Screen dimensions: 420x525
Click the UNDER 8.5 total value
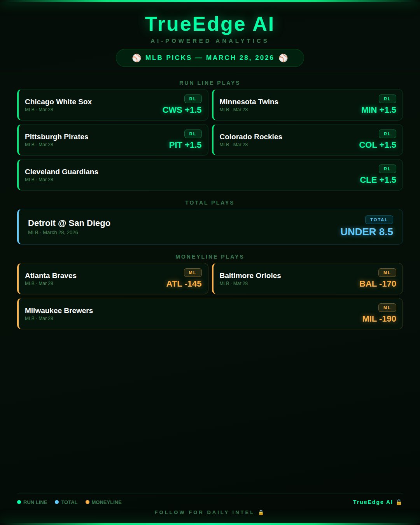[367, 232]
